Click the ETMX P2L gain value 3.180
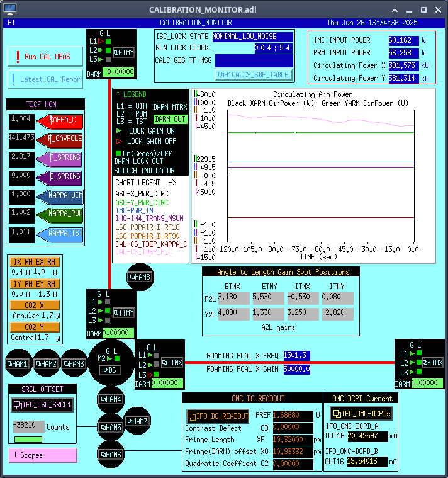This screenshot has width=448, height=478. (233, 299)
